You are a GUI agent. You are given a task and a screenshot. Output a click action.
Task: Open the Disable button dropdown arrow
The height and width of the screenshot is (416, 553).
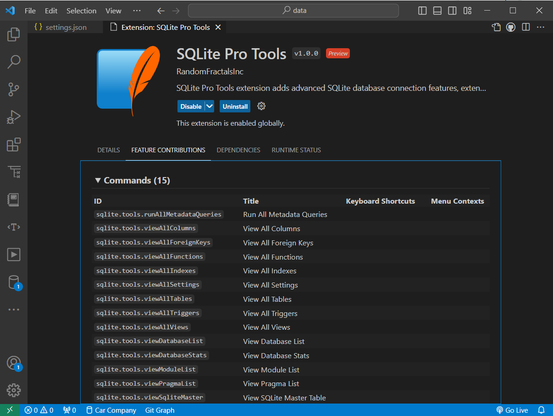pos(209,106)
